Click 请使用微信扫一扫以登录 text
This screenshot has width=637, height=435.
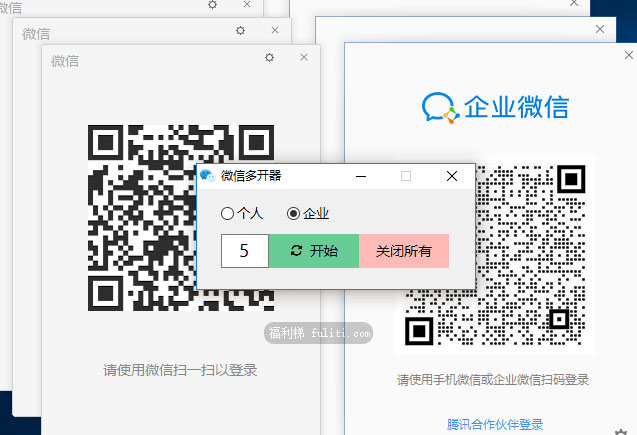click(180, 370)
